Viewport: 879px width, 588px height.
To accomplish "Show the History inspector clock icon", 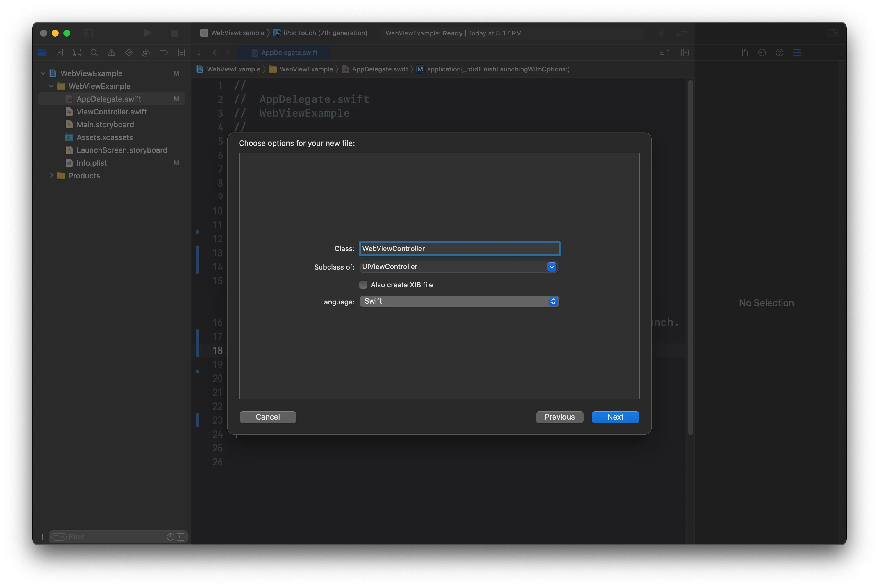I will click(762, 53).
